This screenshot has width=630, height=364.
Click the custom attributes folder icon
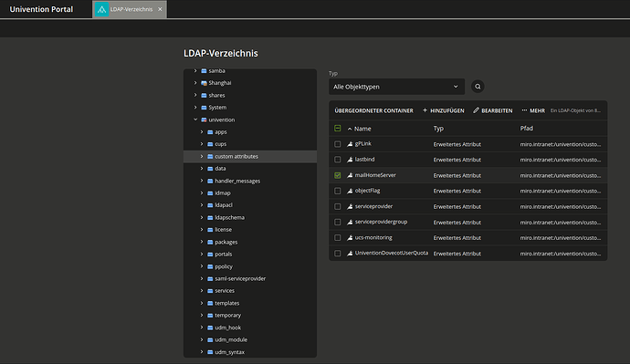coord(210,157)
